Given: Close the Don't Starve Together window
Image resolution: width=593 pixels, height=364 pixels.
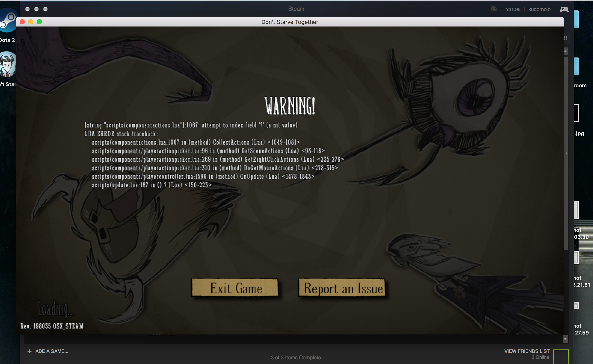Looking at the screenshot, I should point(22,22).
